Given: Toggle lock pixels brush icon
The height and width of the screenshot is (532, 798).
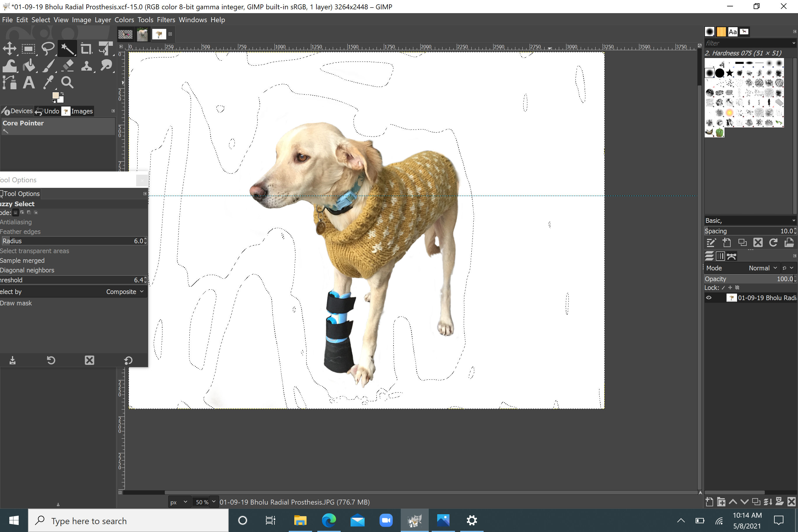Looking at the screenshot, I should tap(723, 287).
